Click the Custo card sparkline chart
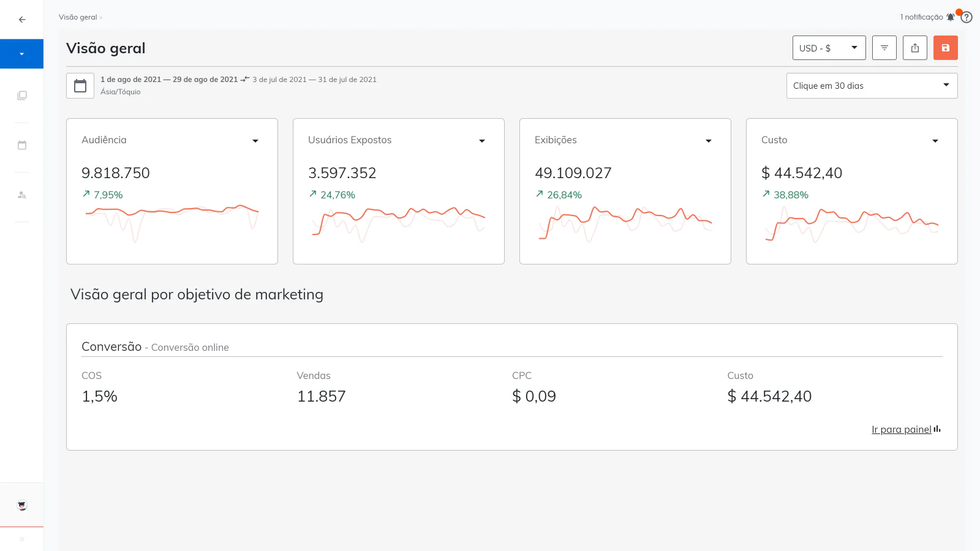This screenshot has height=551, width=980. 852,224
